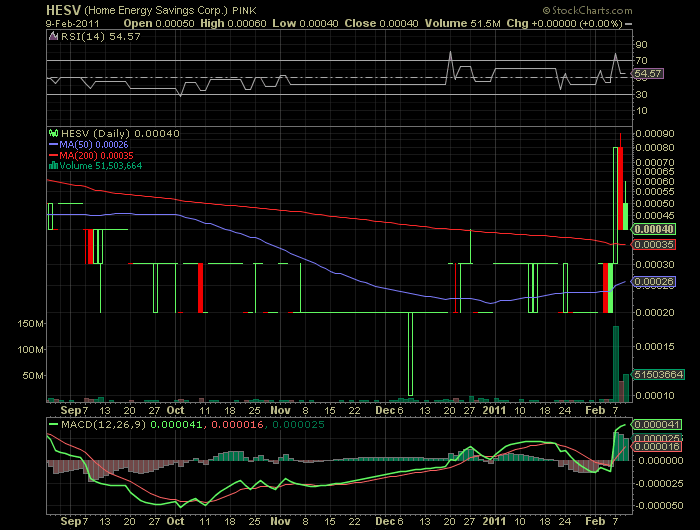Screen dimensions: 700x530
Task: Click Feb on the price chart date axis
Action: (595, 410)
